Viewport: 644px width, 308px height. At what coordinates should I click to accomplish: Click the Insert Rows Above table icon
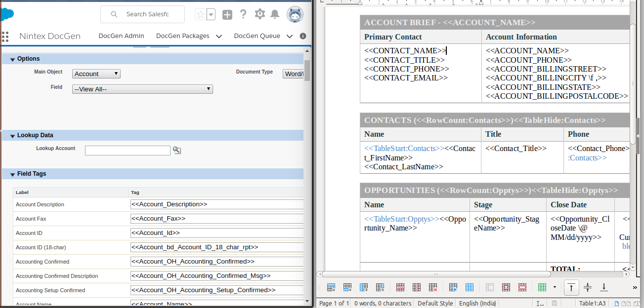(x=331, y=287)
